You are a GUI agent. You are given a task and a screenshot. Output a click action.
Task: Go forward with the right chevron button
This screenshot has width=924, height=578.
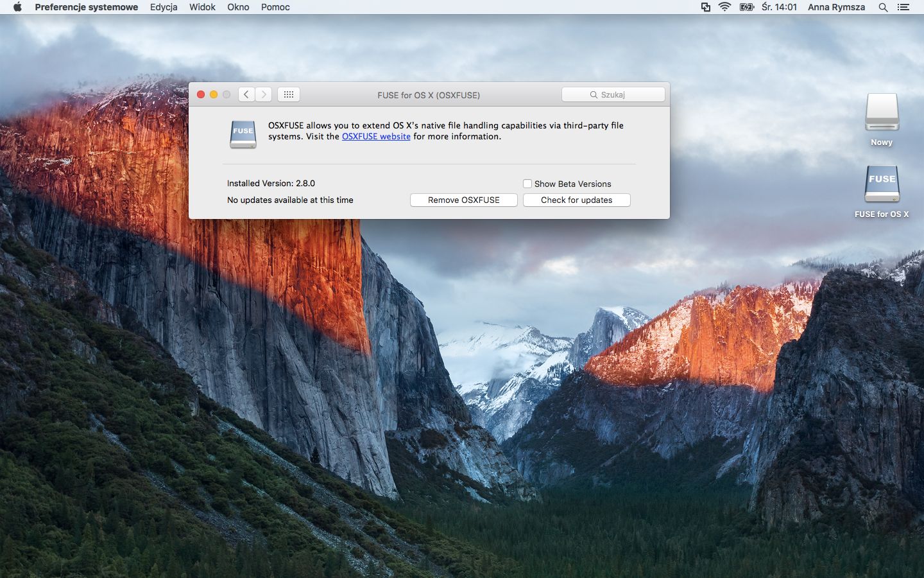tap(263, 94)
